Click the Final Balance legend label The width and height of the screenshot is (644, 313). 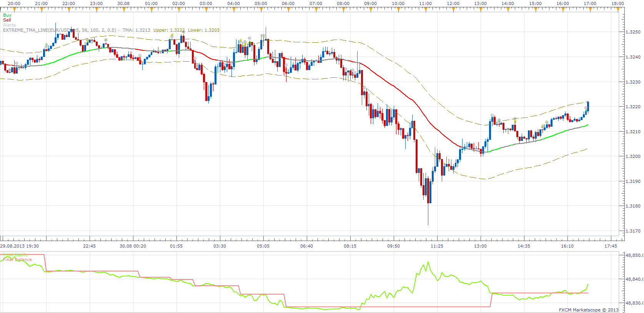17,259
